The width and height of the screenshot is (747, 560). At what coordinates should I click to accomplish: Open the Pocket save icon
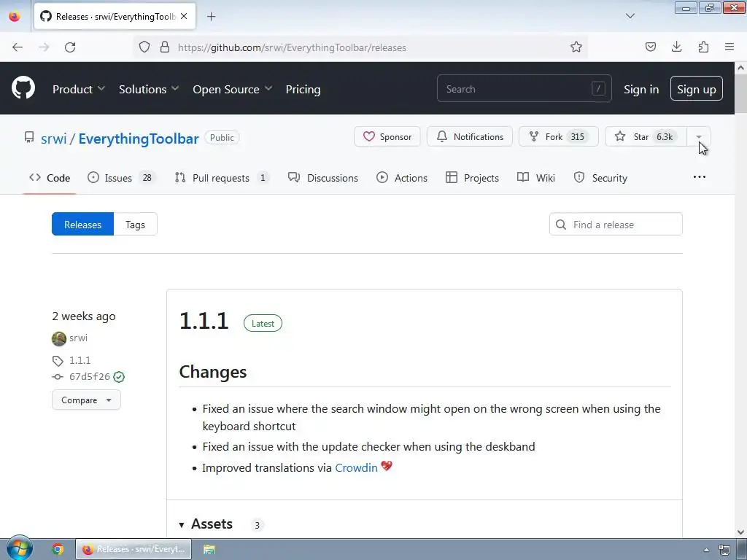tap(650, 47)
